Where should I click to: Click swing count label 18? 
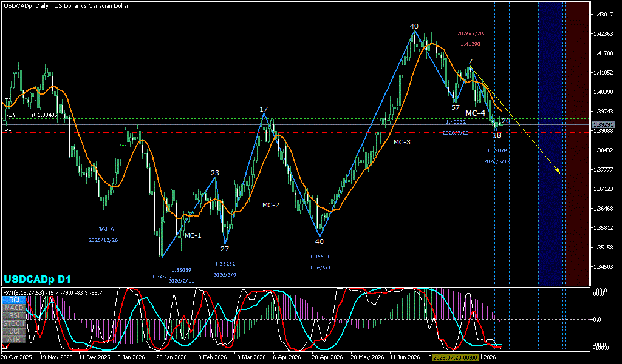pyautogui.click(x=497, y=135)
